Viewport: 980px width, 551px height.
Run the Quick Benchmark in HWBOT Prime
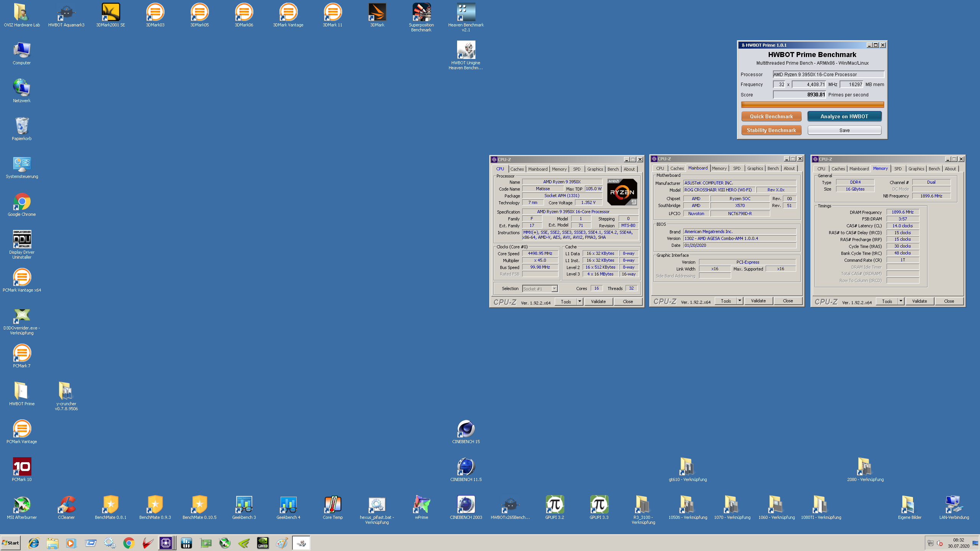click(771, 116)
